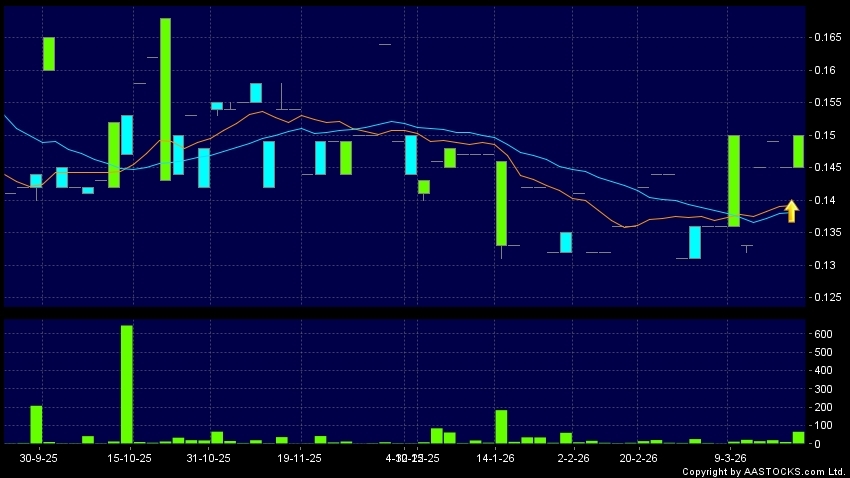
Task: Click the tallest green candlestick above 0.165
Action: click(x=165, y=99)
